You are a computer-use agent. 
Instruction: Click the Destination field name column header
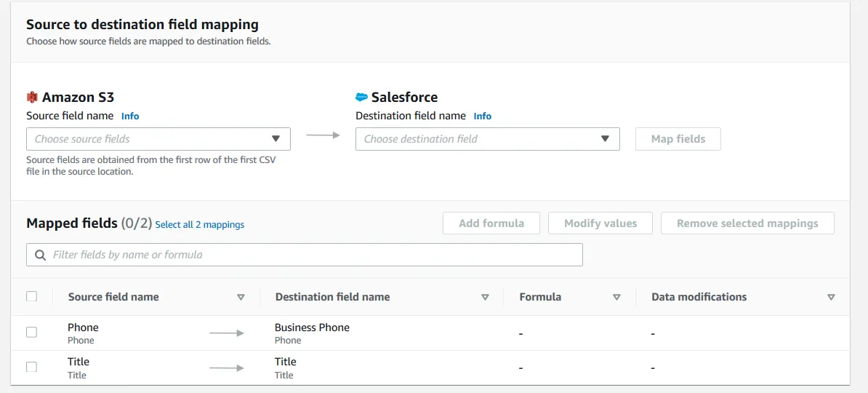(332, 297)
